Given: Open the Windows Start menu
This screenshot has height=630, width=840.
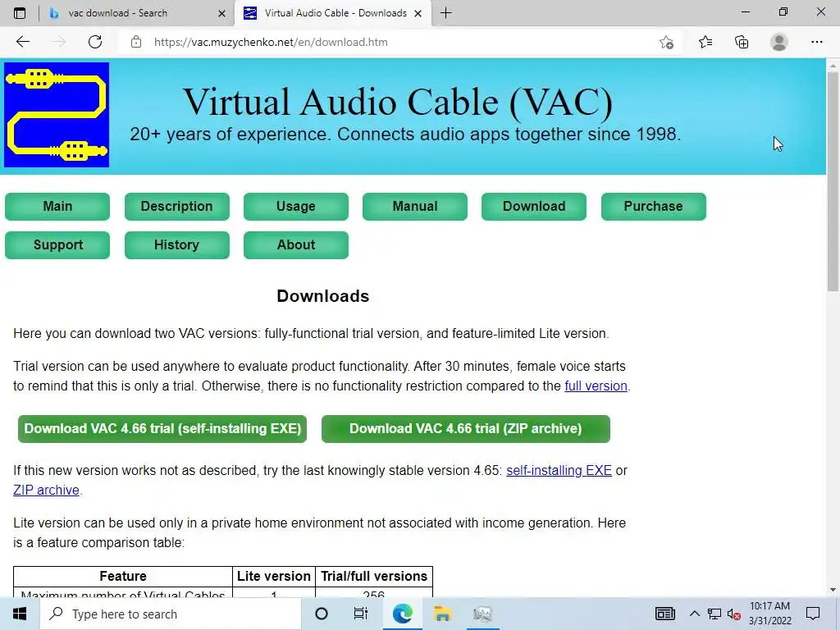Looking at the screenshot, I should [x=20, y=614].
